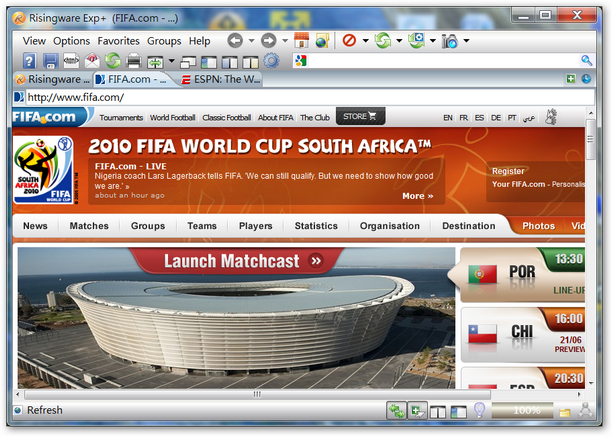Open the Photos tab on FIFA page

(539, 226)
